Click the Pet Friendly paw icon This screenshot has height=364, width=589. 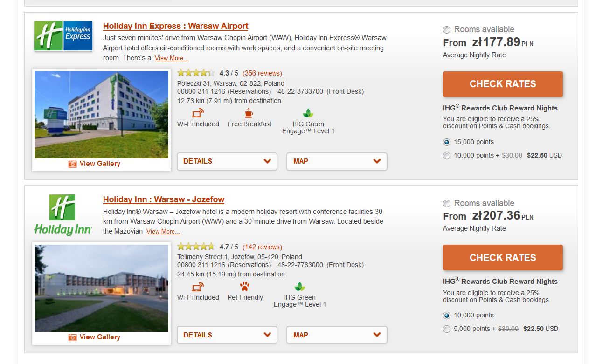click(x=245, y=287)
